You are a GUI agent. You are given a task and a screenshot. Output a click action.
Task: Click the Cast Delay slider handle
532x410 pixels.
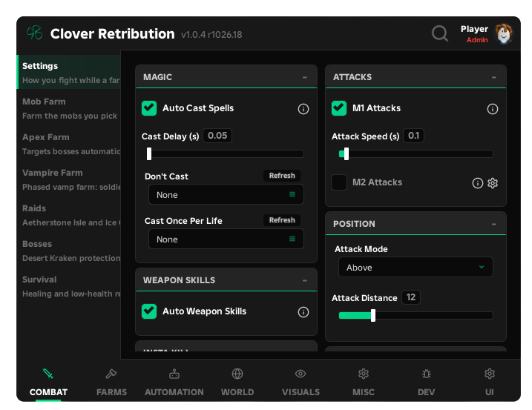[x=149, y=154]
